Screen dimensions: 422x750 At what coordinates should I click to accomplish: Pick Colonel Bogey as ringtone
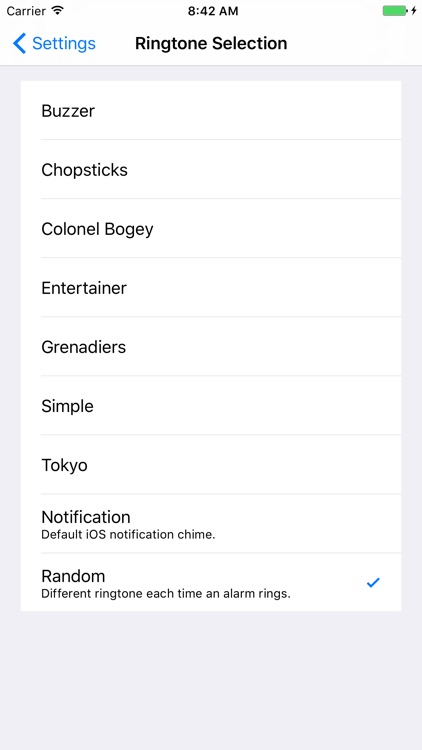211,228
